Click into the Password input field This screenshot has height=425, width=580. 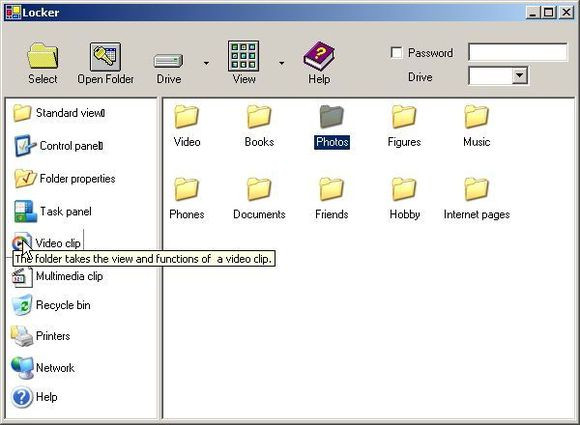[x=517, y=52]
